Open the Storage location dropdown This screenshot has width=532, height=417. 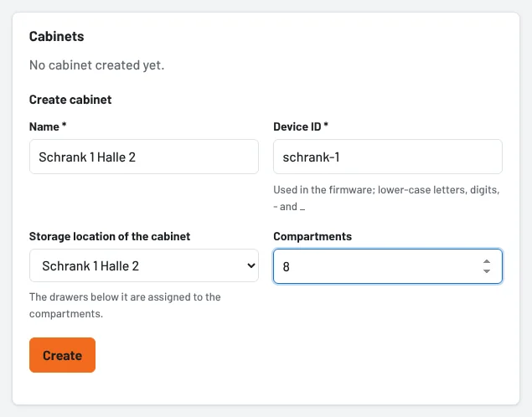pyautogui.click(x=144, y=265)
